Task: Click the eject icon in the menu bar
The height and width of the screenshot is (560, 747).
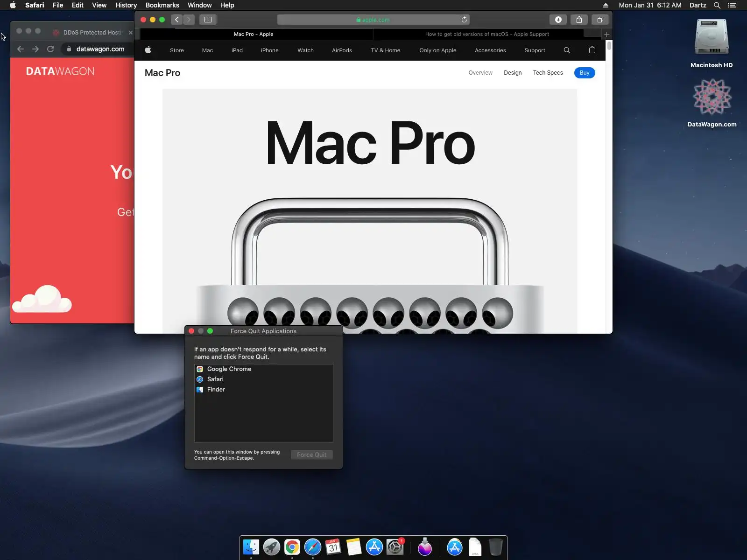Action: click(606, 5)
